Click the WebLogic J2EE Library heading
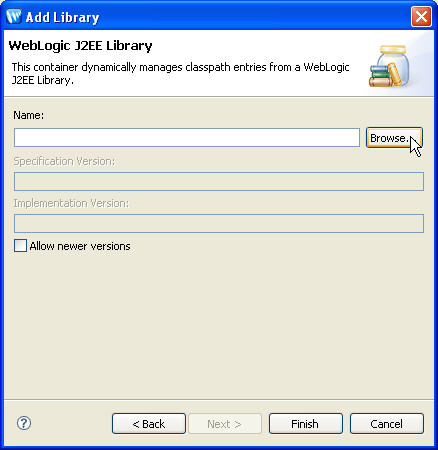Screen dimensions: 438x450 pyautogui.click(x=80, y=46)
